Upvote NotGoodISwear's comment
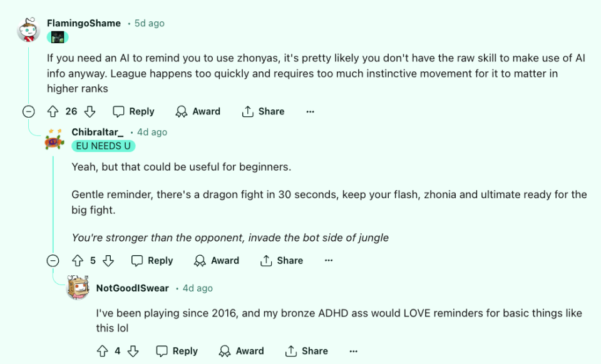This screenshot has height=364, width=601. click(103, 351)
